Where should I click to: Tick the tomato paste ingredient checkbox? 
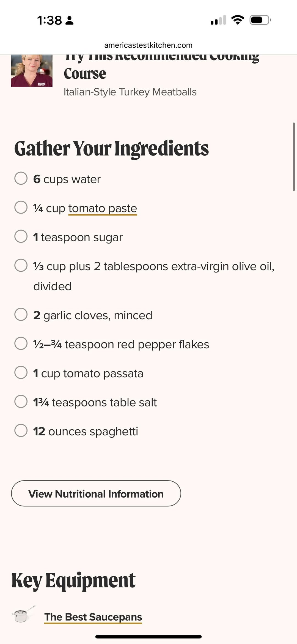coord(21,207)
